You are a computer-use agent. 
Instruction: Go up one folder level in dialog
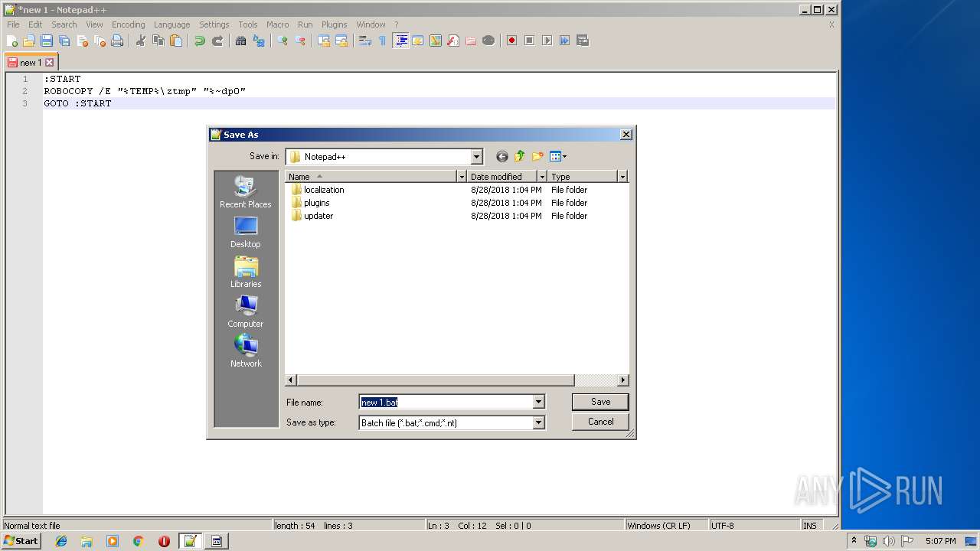[520, 156]
